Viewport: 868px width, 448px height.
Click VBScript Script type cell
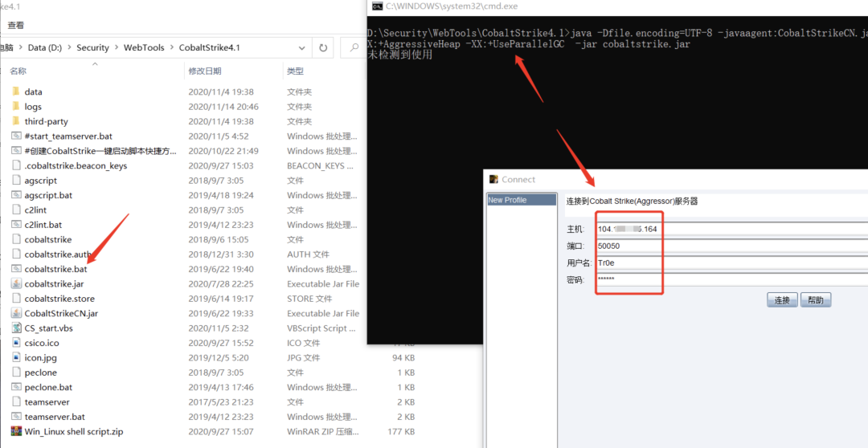click(321, 328)
